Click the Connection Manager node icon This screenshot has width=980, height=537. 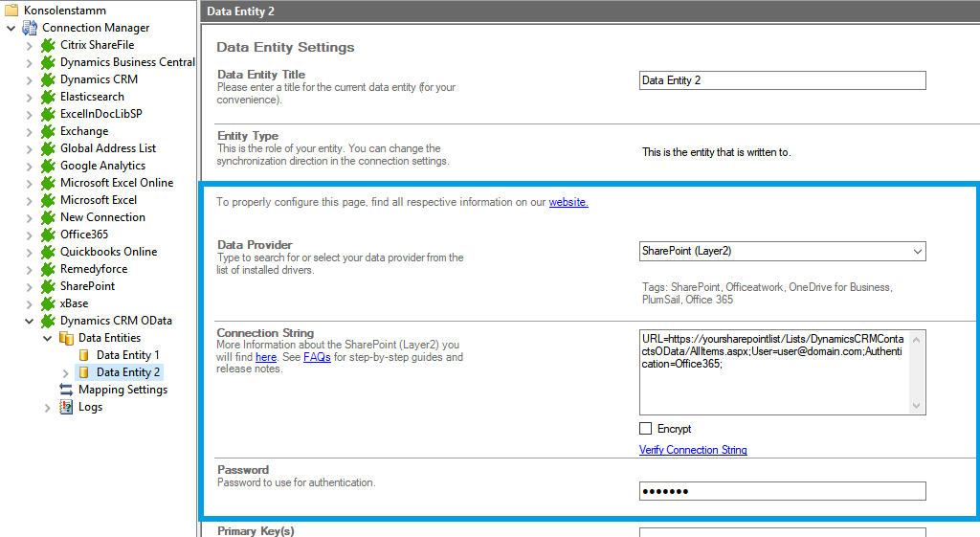click(30, 28)
